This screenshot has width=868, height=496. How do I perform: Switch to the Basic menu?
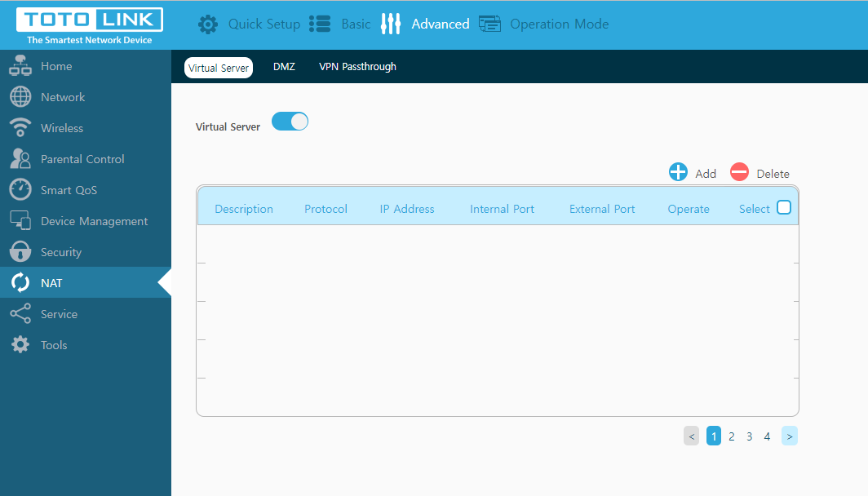coord(356,24)
